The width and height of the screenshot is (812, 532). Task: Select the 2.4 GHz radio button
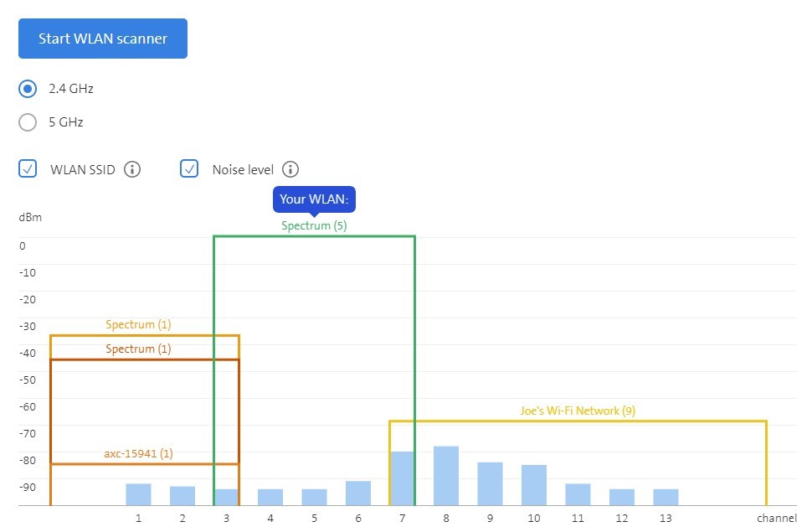pyautogui.click(x=28, y=89)
